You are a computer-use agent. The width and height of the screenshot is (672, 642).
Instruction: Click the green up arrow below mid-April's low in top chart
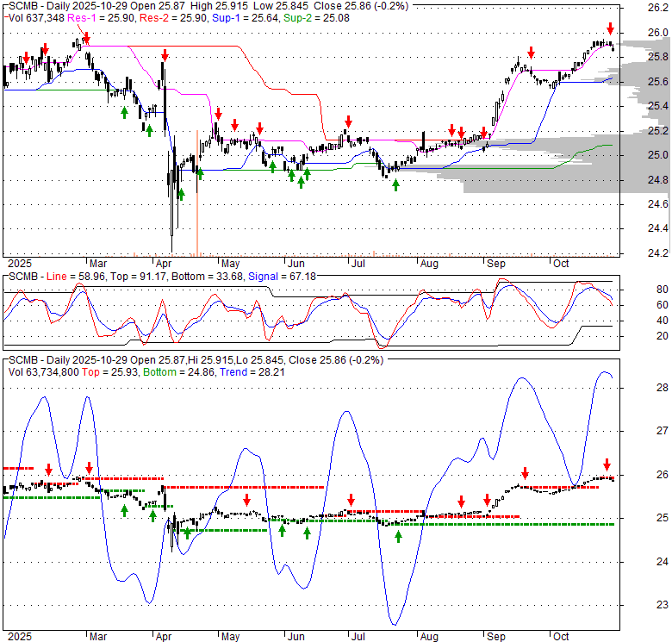coord(181,194)
